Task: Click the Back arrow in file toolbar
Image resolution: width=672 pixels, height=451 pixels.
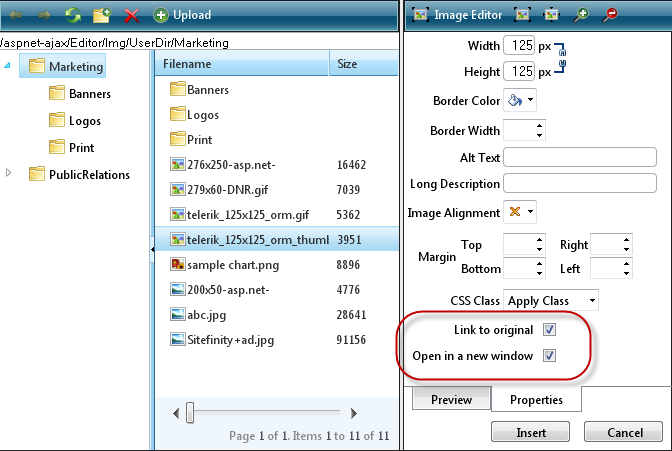Action: click(x=16, y=15)
